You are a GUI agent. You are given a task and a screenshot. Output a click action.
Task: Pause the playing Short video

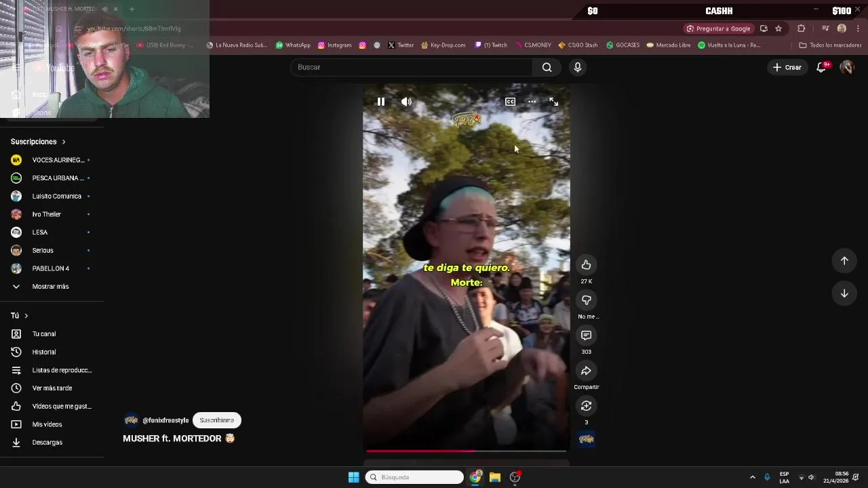pyautogui.click(x=381, y=102)
